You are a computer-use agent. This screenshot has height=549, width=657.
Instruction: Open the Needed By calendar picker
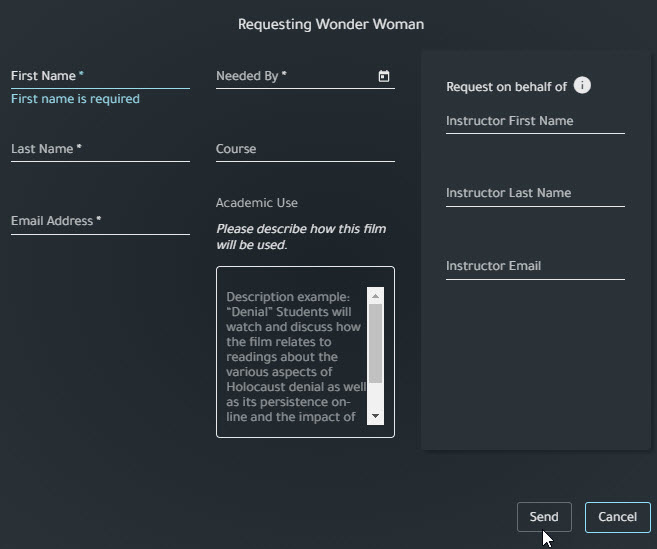[384, 76]
